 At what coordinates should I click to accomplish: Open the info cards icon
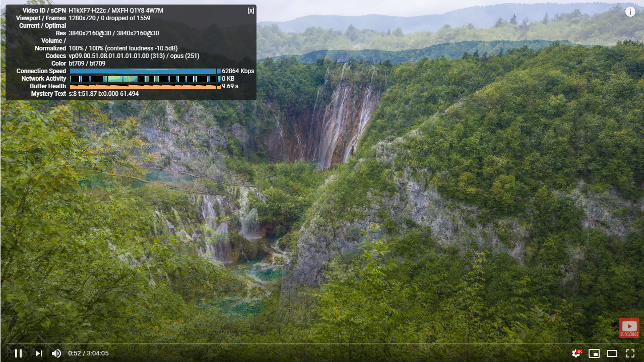click(x=630, y=12)
